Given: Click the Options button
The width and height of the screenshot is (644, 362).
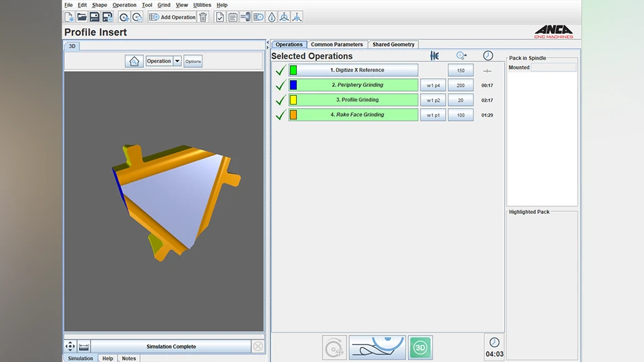Looking at the screenshot, I should tap(193, 61).
